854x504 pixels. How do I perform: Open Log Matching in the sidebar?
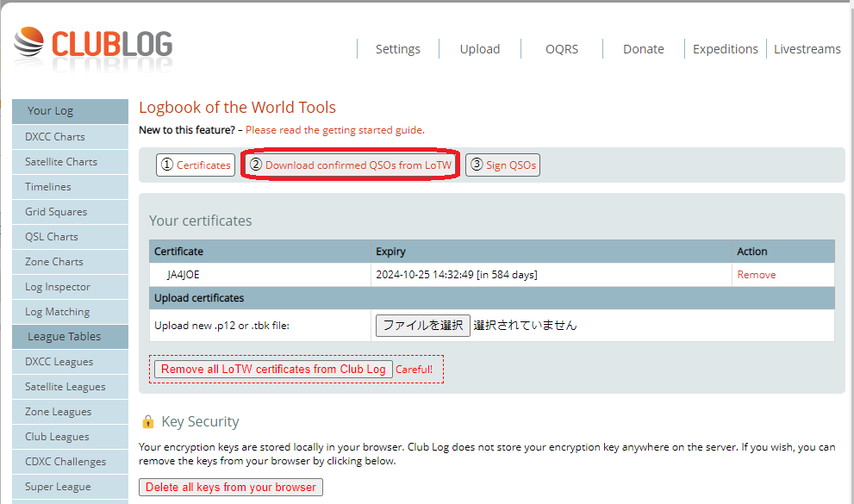[x=71, y=312]
